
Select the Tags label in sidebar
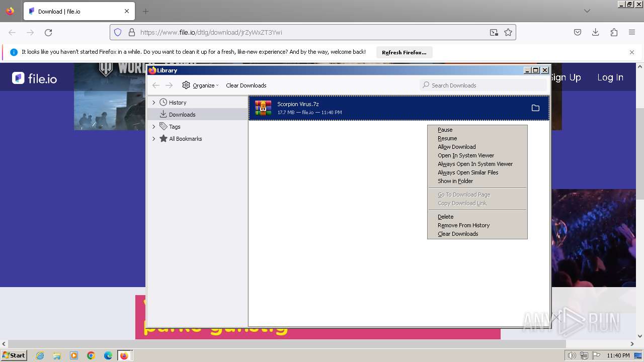(x=175, y=127)
